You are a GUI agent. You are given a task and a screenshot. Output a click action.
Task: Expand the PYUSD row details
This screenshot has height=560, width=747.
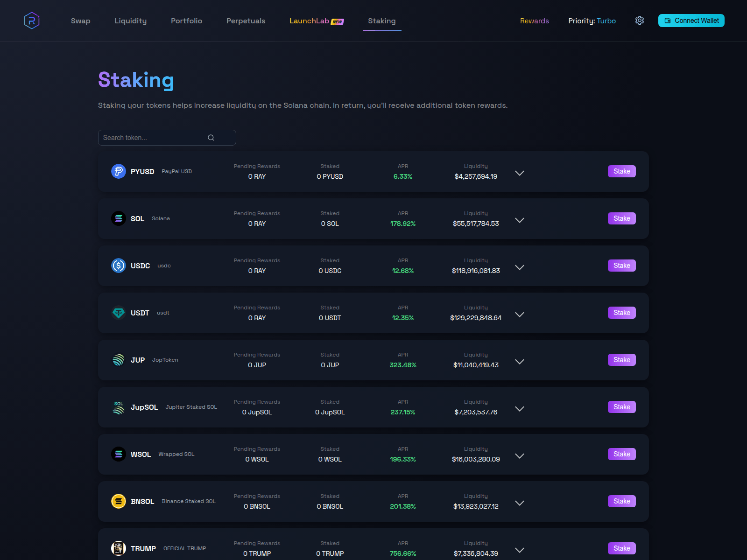click(x=520, y=173)
